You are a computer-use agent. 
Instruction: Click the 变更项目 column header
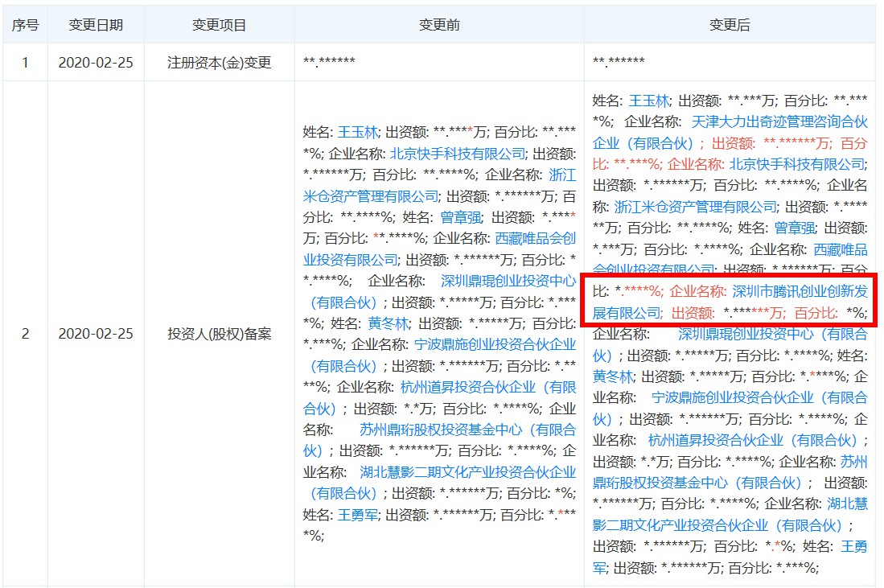tap(220, 25)
